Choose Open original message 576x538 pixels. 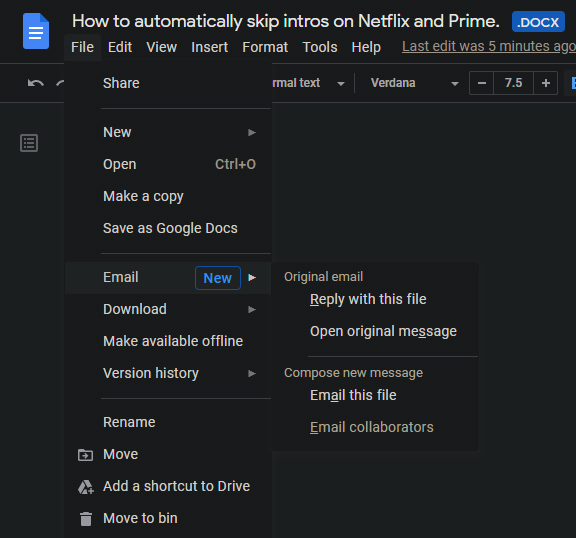tap(375, 331)
